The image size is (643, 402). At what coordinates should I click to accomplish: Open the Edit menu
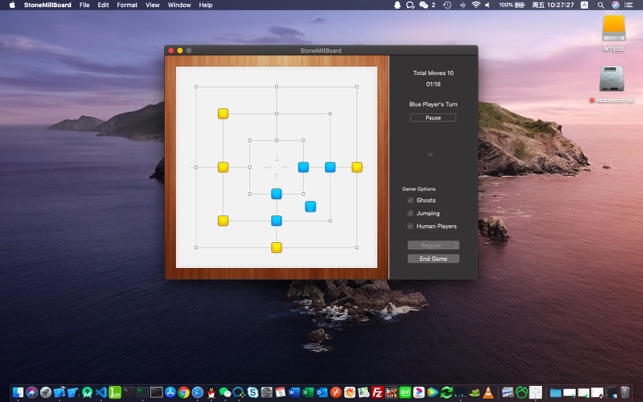[x=103, y=5]
